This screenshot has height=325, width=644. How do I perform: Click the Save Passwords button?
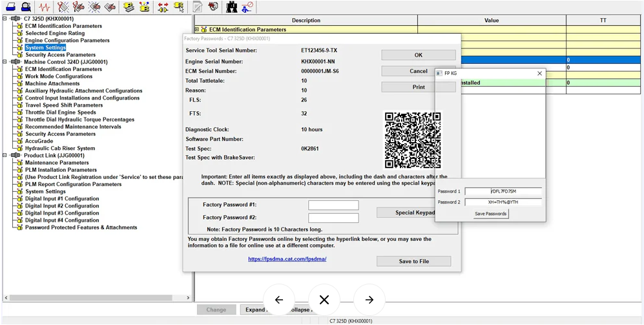pos(491,214)
